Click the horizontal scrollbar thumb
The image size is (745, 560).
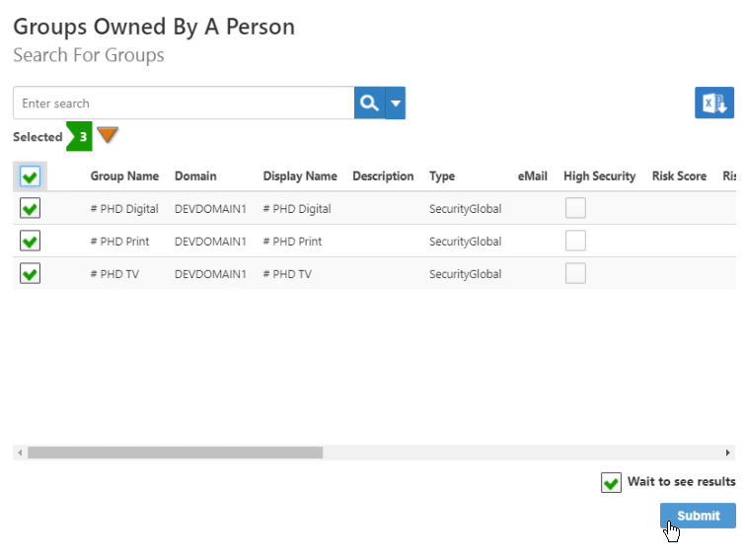(x=175, y=453)
